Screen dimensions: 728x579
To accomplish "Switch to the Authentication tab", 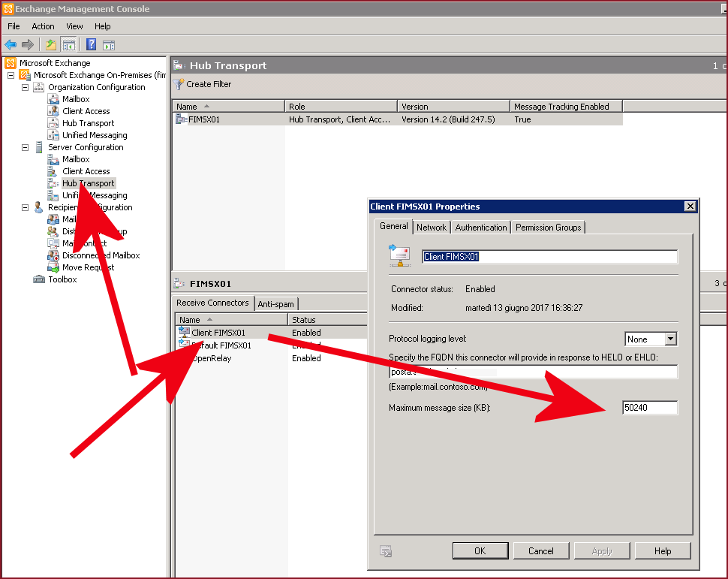I will pos(481,228).
